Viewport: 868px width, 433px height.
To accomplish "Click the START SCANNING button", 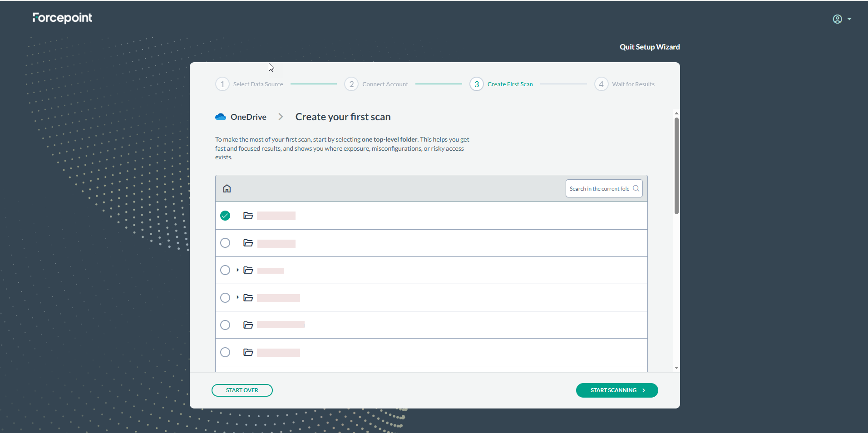I will pyautogui.click(x=616, y=390).
